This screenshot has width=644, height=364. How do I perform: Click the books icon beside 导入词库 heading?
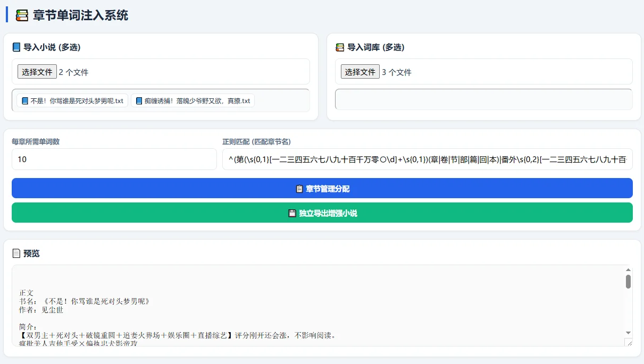[x=340, y=47]
